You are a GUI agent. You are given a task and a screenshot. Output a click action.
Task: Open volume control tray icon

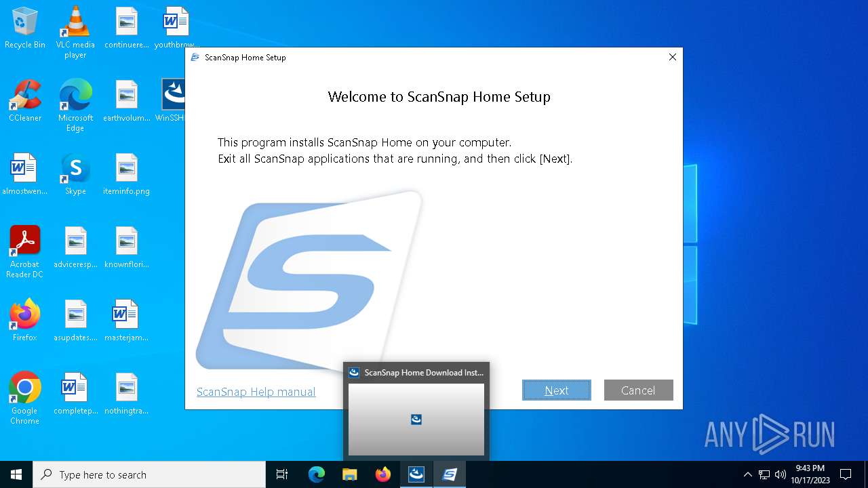coord(781,474)
